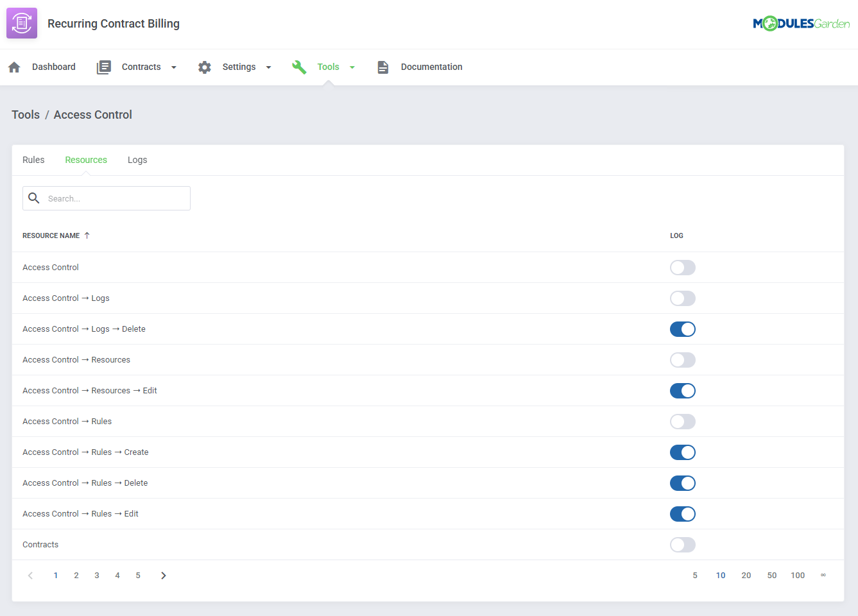
Task: Open the Contracts menu
Action: coord(141,67)
